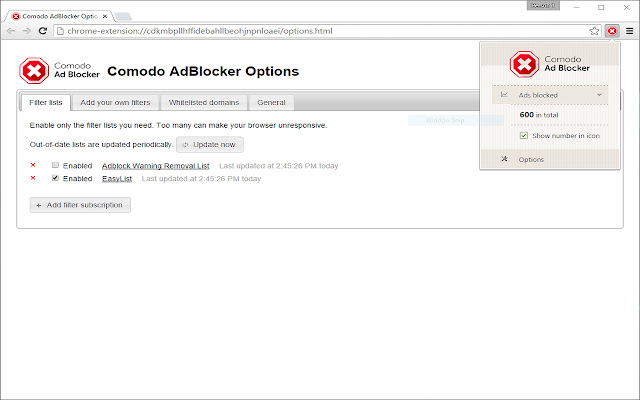
Task: Open the Chrome hamburger menu
Action: tap(630, 31)
